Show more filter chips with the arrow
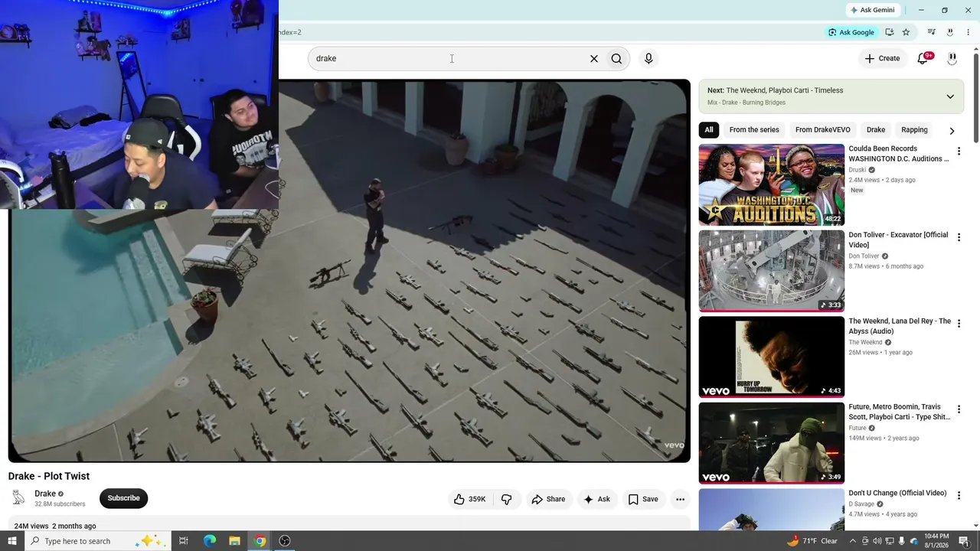The height and width of the screenshot is (551, 980). 952,131
